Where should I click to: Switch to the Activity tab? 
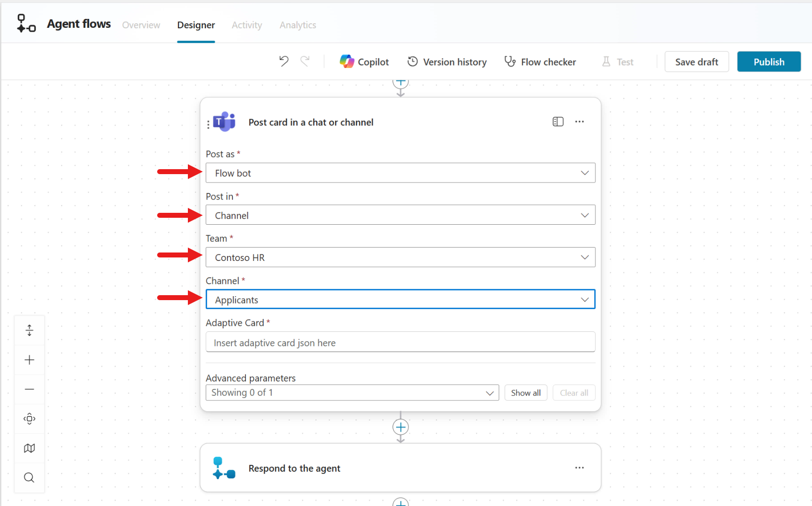[x=246, y=25]
